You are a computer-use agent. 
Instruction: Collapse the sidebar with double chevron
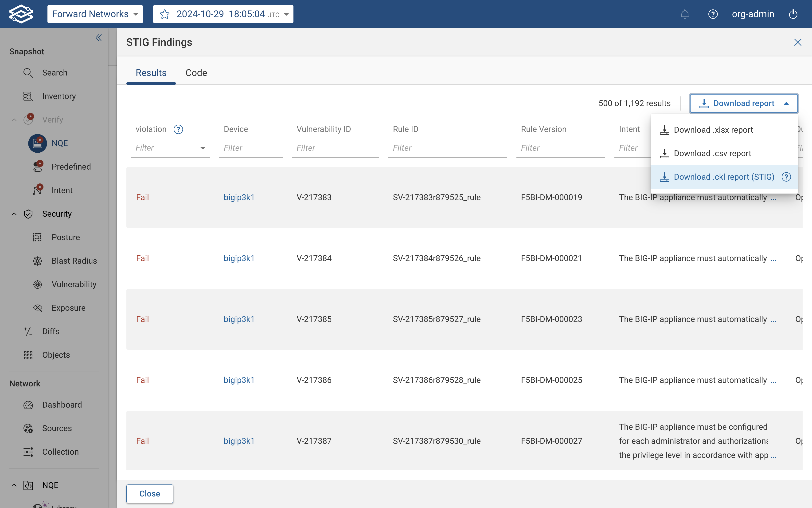point(99,38)
